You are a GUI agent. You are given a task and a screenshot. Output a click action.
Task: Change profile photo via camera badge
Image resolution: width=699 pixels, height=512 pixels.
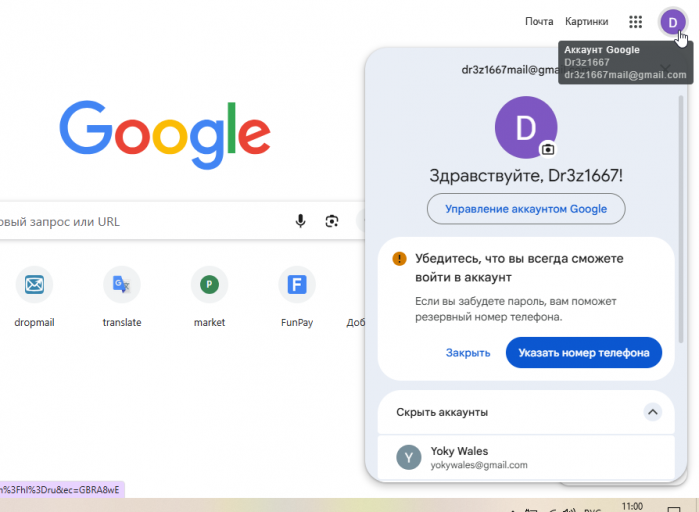548,149
